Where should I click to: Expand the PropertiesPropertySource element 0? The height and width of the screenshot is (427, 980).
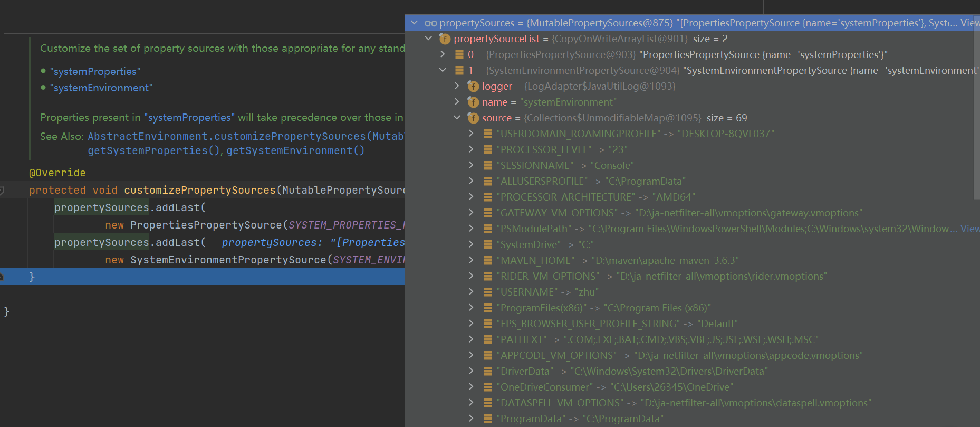pos(443,54)
